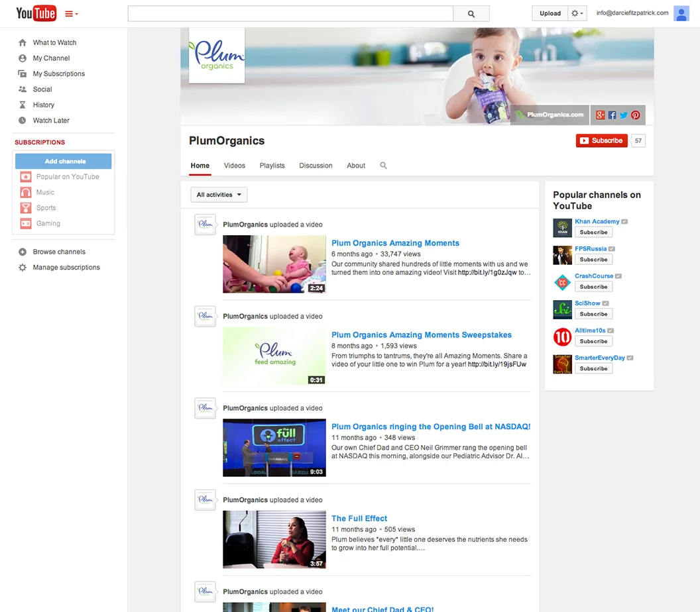Viewport: 700px width, 612px height.
Task: Play the 9:03 NASDAQ thumbnail
Action: tap(274, 448)
